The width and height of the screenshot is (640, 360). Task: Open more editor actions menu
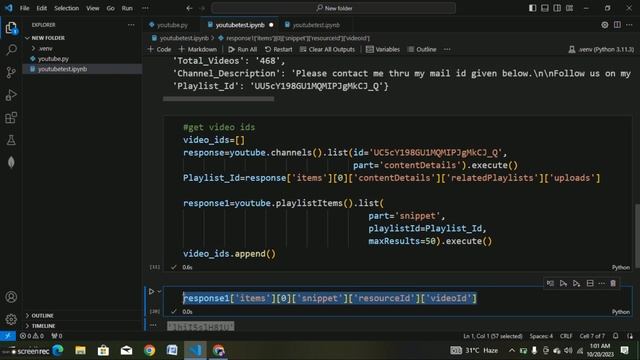coord(629,25)
